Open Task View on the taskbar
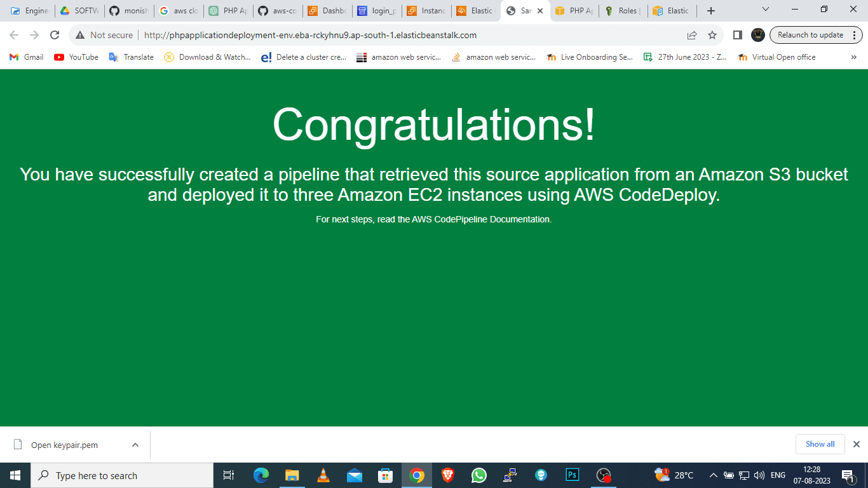 pyautogui.click(x=229, y=475)
